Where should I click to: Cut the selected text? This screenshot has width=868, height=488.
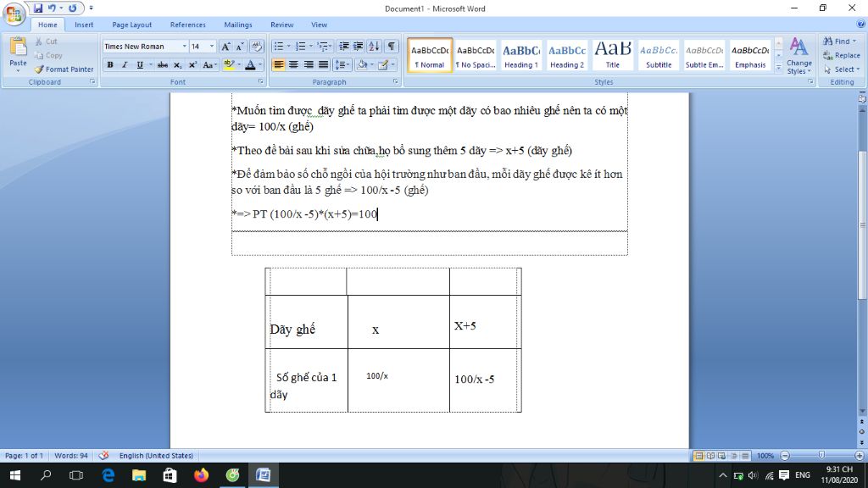point(46,42)
